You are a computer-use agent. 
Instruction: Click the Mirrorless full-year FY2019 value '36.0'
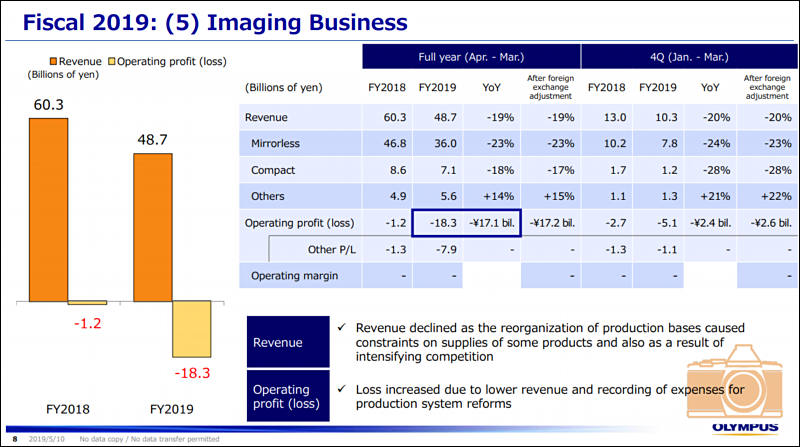445,143
